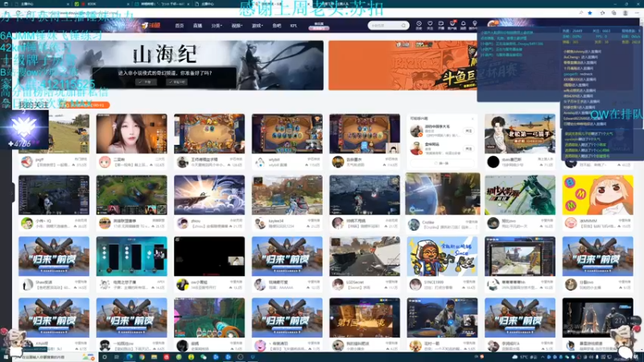Open the notification bell icon
This screenshot has width=644, height=362.
coord(464,26)
